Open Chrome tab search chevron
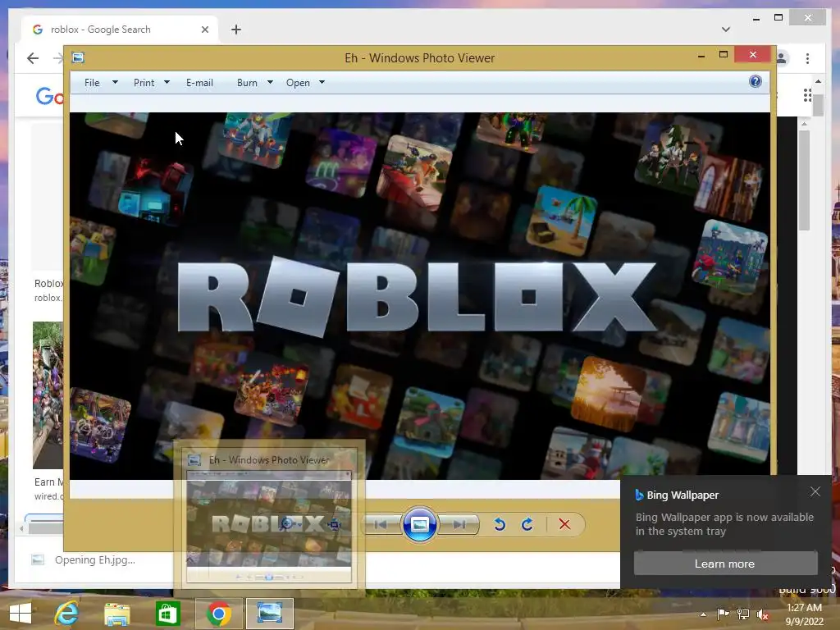Viewport: 840px width, 630px height. (726, 30)
